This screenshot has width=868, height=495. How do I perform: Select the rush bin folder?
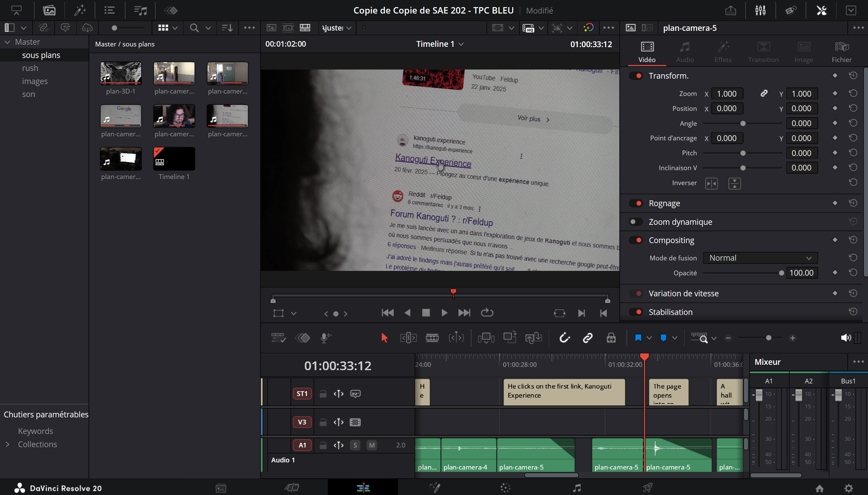[x=30, y=68]
